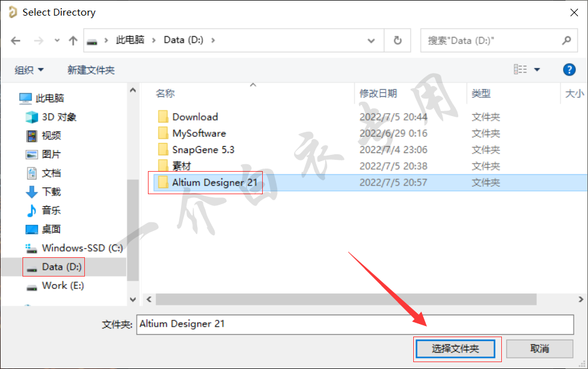This screenshot has height=369, width=588.
Task: Click the 文件夹 name input field
Action: 355,325
